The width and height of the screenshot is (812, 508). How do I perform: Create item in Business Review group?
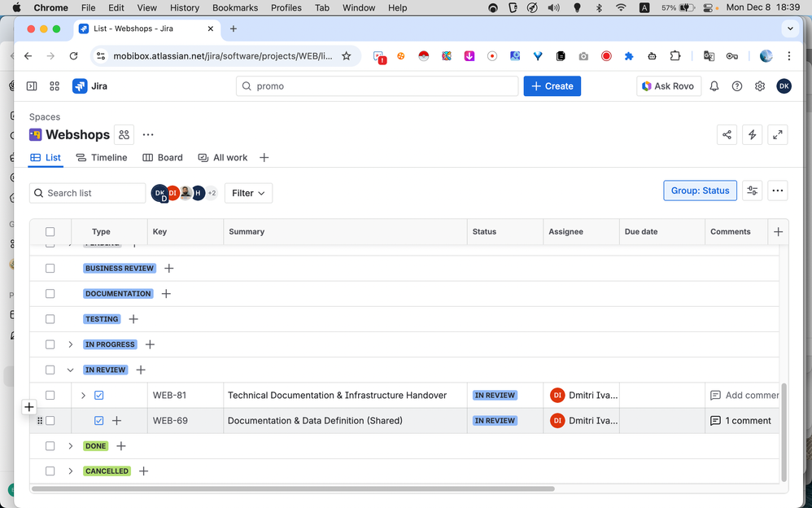[168, 268]
